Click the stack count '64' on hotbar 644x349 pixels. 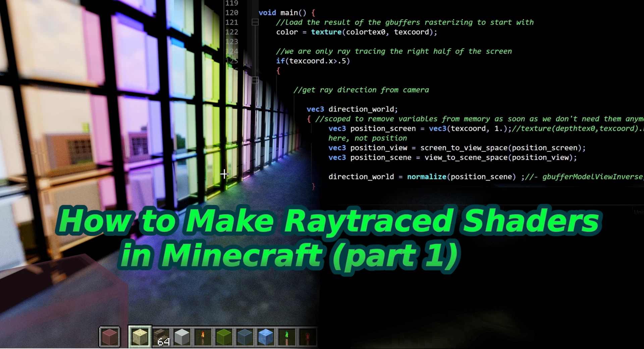[163, 342]
